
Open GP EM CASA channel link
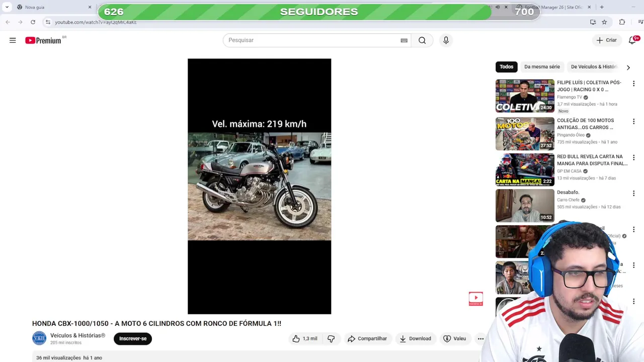point(569,171)
